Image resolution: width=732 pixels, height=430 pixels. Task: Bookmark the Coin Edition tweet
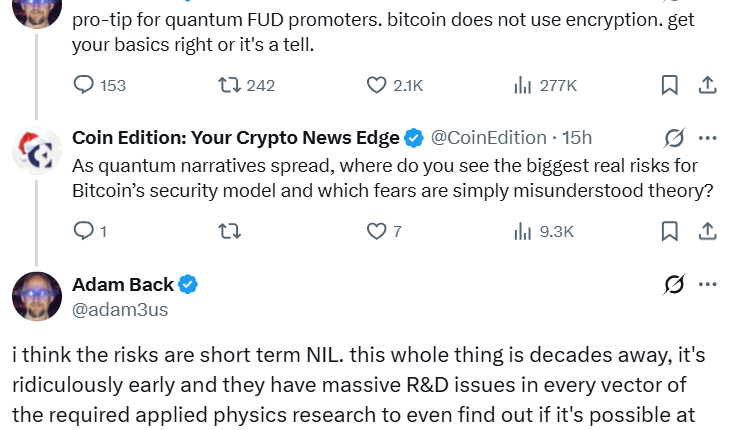point(669,231)
